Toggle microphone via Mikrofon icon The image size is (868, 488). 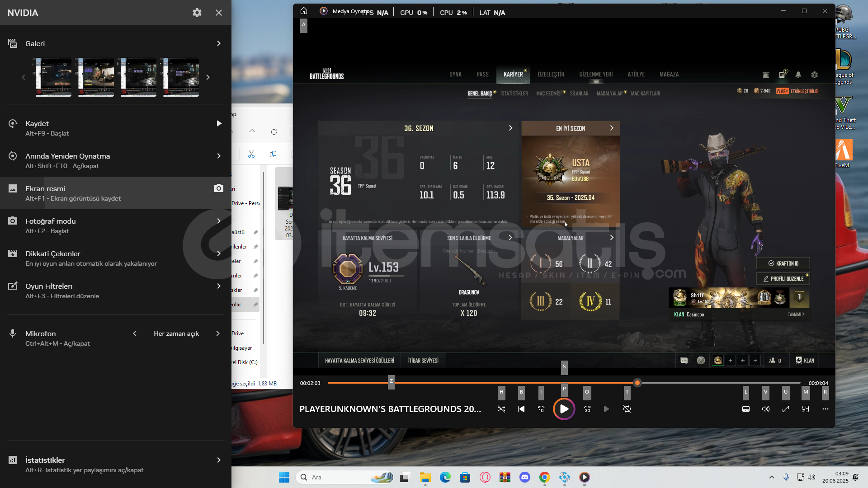13,333
